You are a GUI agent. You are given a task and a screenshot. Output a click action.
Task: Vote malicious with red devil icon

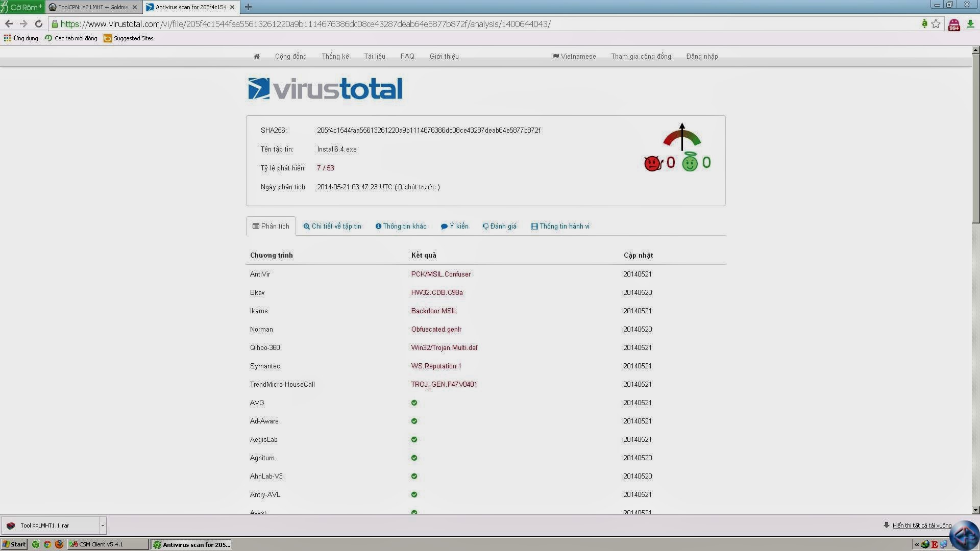click(653, 163)
